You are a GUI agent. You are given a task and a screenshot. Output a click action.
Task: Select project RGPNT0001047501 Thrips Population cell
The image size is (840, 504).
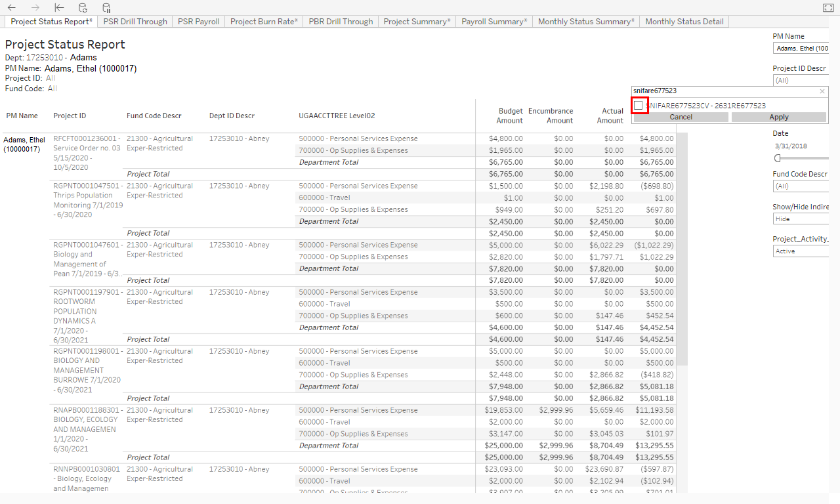pos(87,200)
